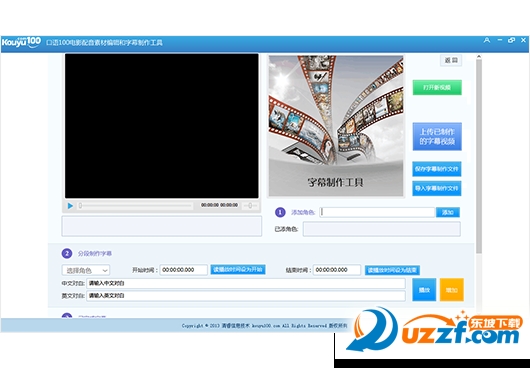Play the video with the play triangle
Image resolution: width=530 pixels, height=368 pixels.
[70, 206]
